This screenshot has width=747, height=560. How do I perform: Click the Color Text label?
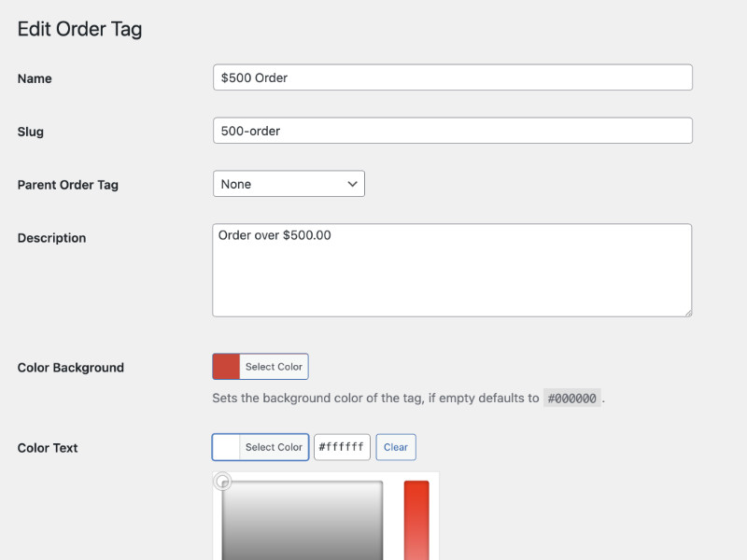(x=48, y=448)
